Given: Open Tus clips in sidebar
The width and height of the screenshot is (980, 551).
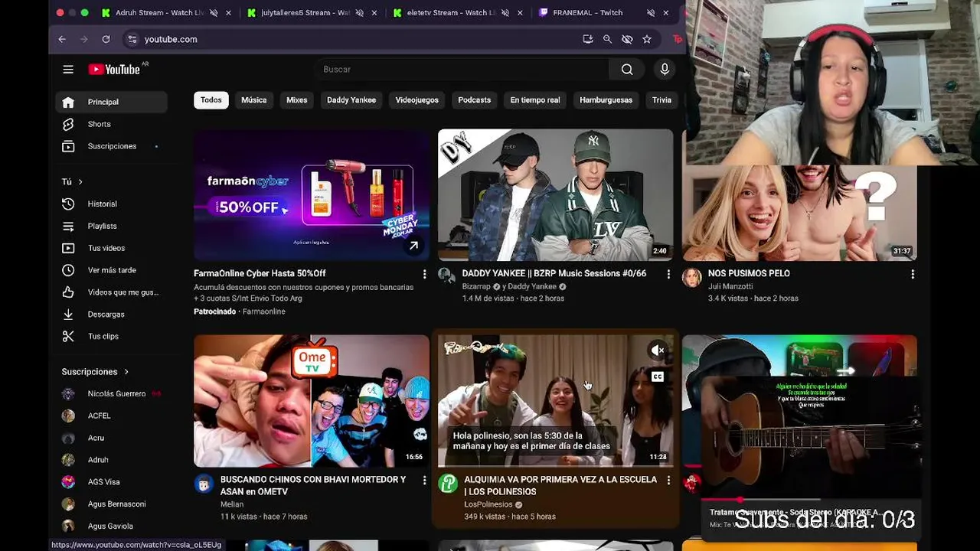Looking at the screenshot, I should pyautogui.click(x=111, y=336).
